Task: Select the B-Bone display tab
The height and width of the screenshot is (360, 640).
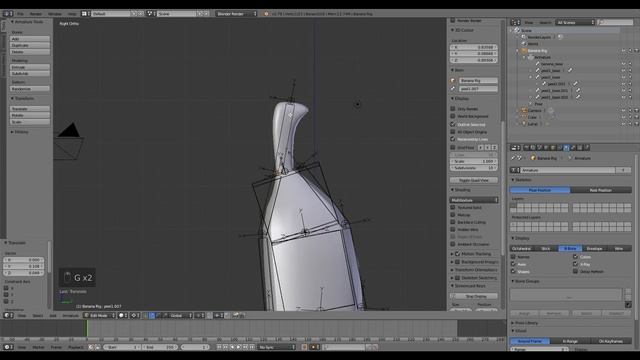Action: (x=570, y=248)
